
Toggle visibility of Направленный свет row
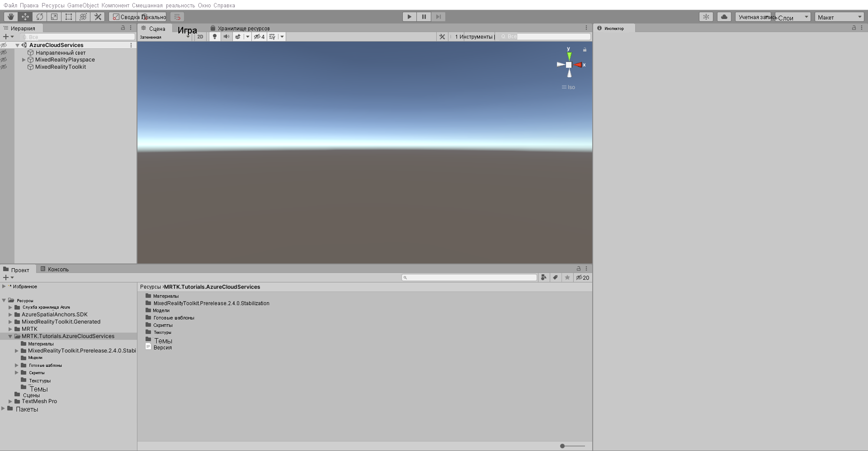coord(4,53)
